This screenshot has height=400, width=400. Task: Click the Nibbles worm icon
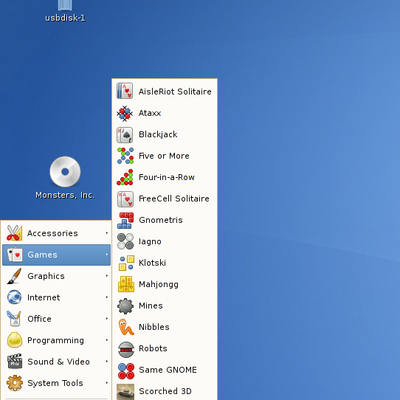[x=126, y=327]
